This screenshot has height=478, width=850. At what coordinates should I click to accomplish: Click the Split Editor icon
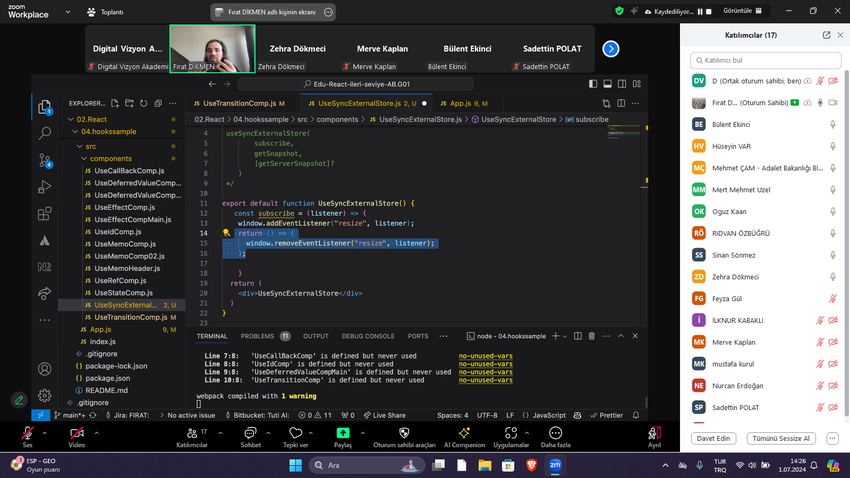621,103
